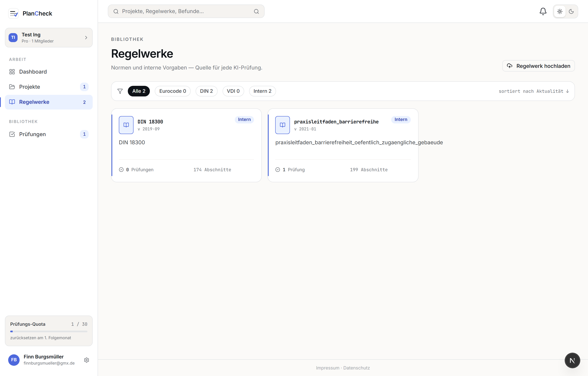Click the filter funnel icon
This screenshot has width=588, height=376.
tap(120, 91)
